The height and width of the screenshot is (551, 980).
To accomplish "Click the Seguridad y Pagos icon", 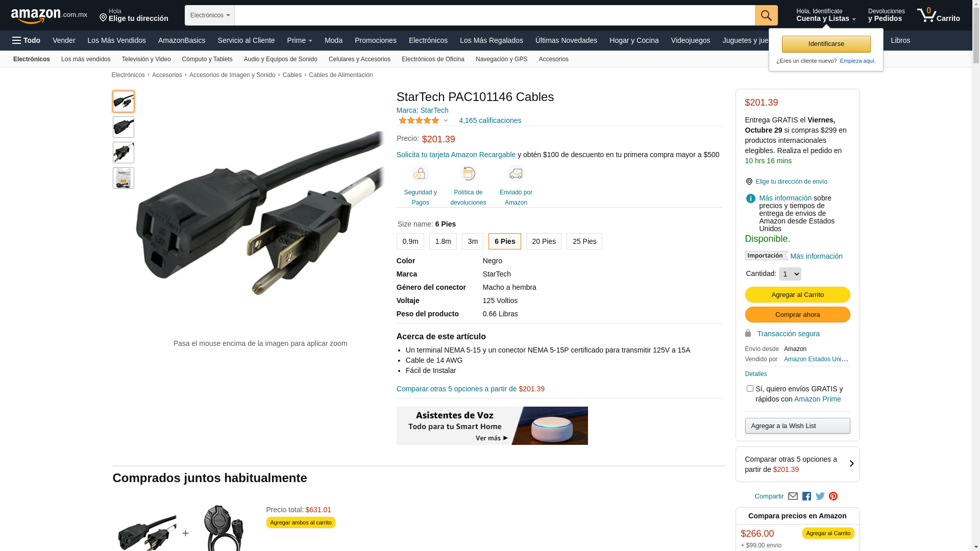I will [x=420, y=174].
